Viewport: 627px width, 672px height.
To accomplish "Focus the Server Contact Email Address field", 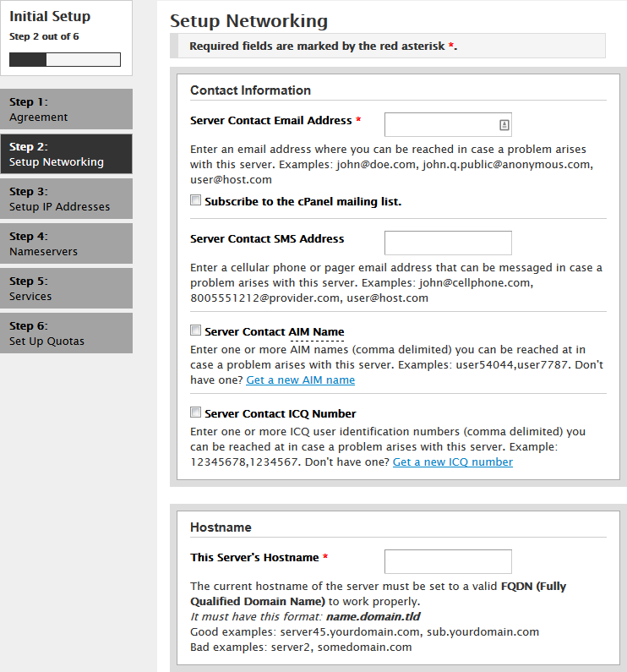I will point(448,125).
